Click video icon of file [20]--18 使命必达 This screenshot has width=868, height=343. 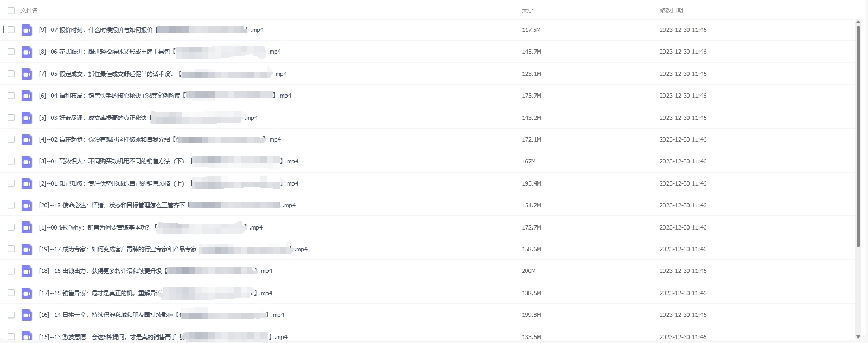27,206
